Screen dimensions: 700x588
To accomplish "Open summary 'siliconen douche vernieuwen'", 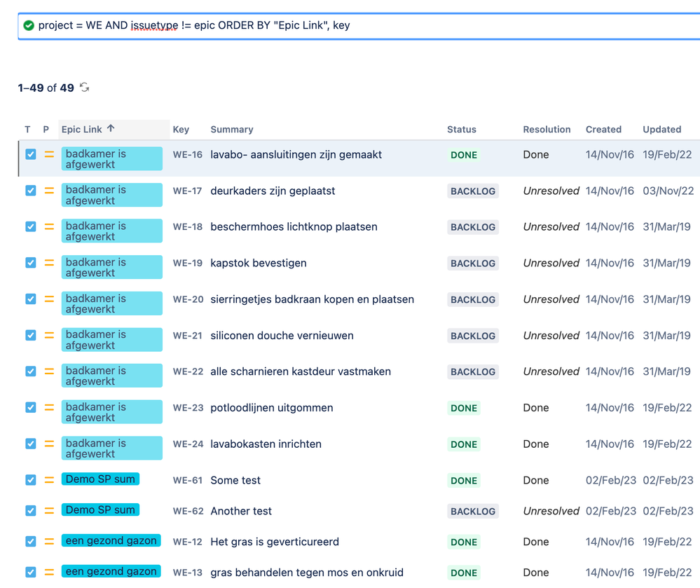I will [282, 336].
